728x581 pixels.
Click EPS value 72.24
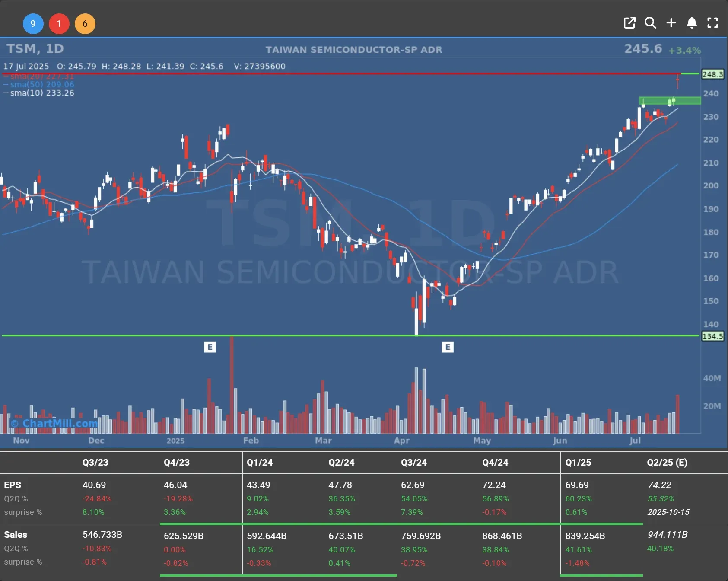(494, 485)
